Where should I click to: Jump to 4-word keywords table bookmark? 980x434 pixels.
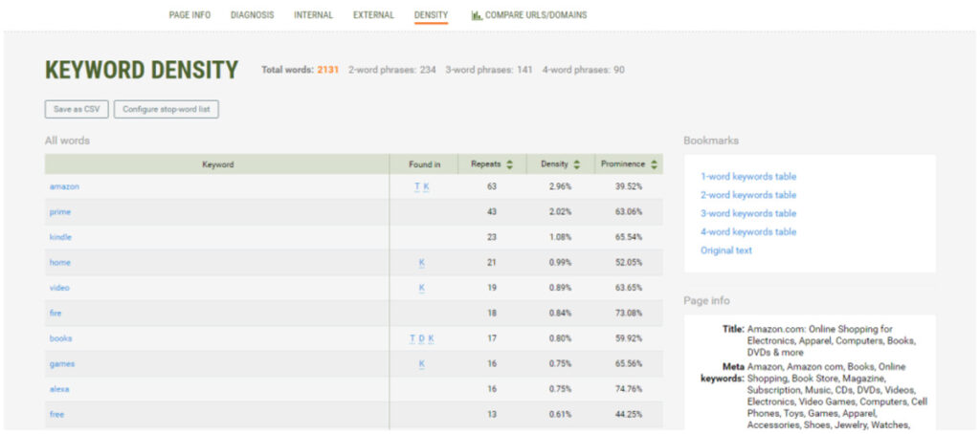pos(748,231)
